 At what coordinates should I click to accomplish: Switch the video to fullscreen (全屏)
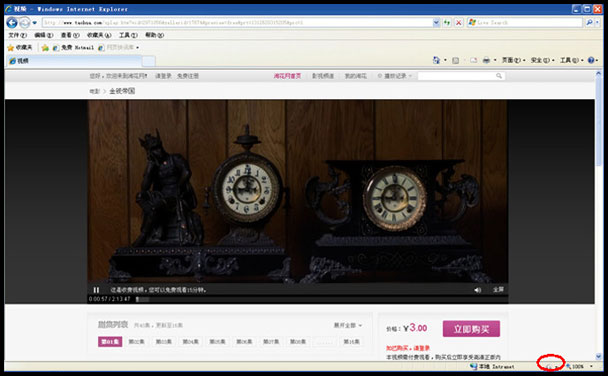tap(498, 290)
